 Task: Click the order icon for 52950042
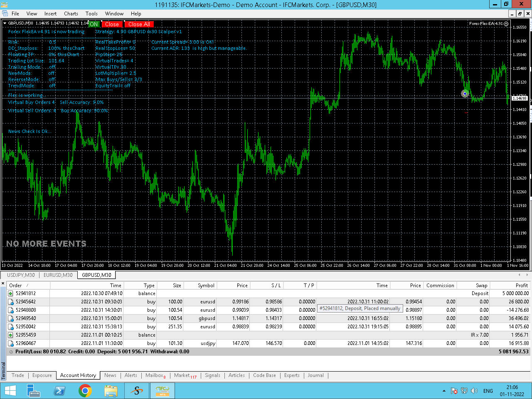(11, 327)
